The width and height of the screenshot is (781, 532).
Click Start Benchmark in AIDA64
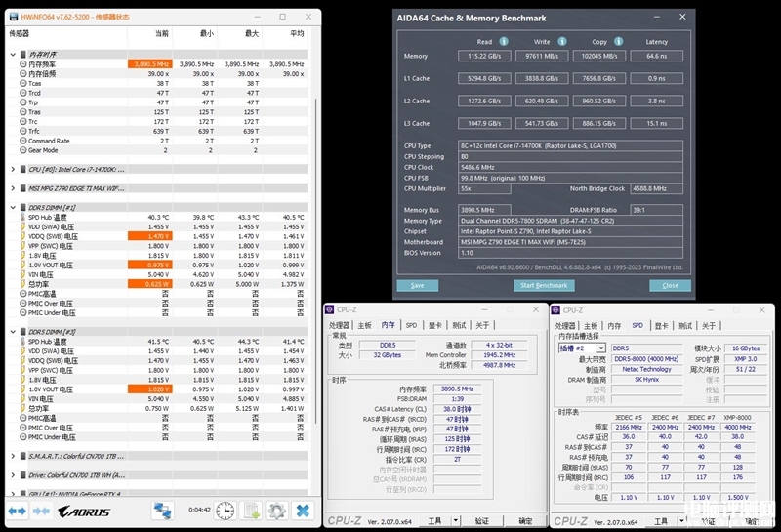click(544, 285)
